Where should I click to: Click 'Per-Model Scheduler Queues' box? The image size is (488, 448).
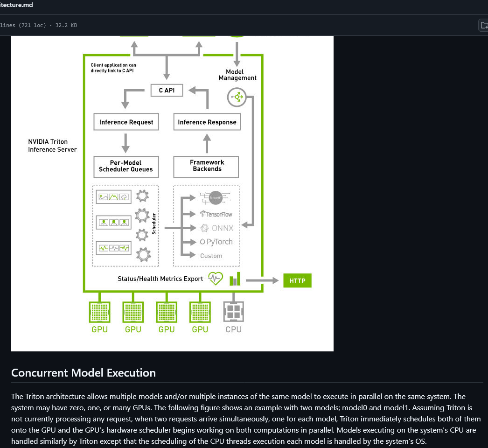click(x=126, y=167)
